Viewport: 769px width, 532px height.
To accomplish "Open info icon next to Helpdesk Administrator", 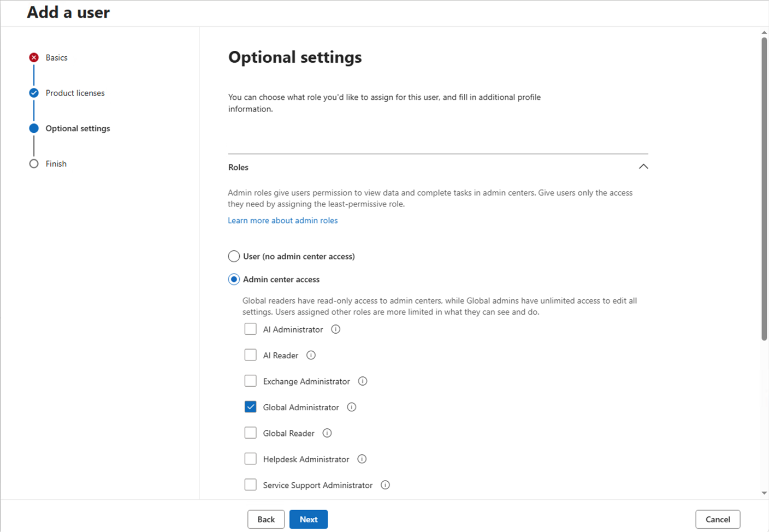I will pos(362,459).
